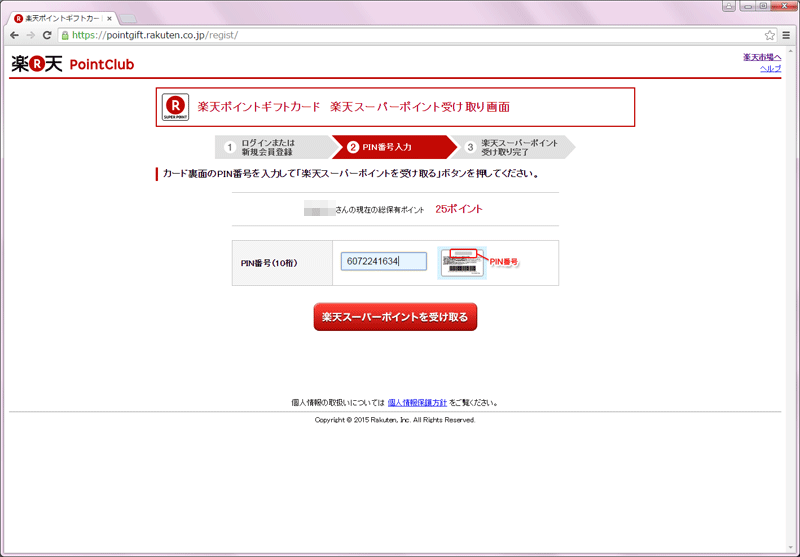Open the 個人情報保護方針 link
The height and width of the screenshot is (557, 800).
417,402
